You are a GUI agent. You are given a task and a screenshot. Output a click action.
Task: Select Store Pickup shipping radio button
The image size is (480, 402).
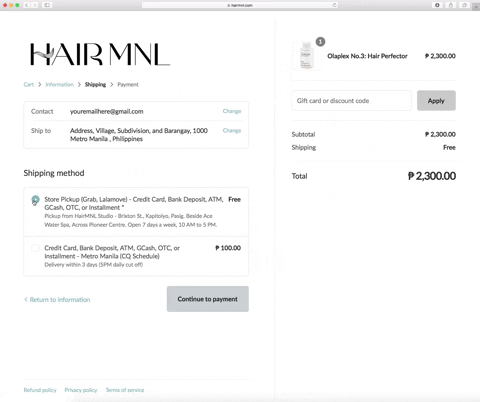(x=35, y=200)
